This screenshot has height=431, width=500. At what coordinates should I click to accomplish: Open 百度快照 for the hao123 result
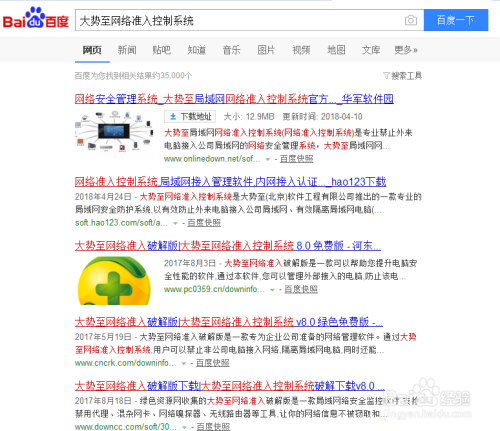[204, 223]
